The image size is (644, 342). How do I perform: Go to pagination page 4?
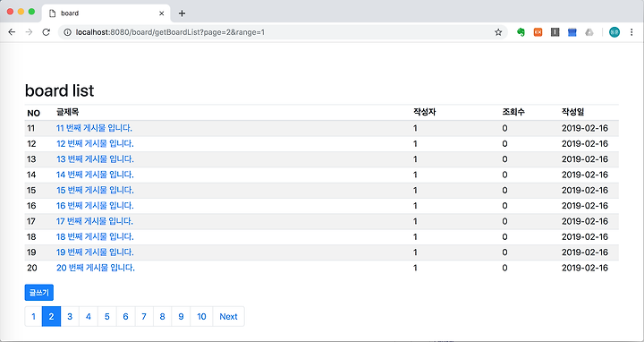point(89,317)
